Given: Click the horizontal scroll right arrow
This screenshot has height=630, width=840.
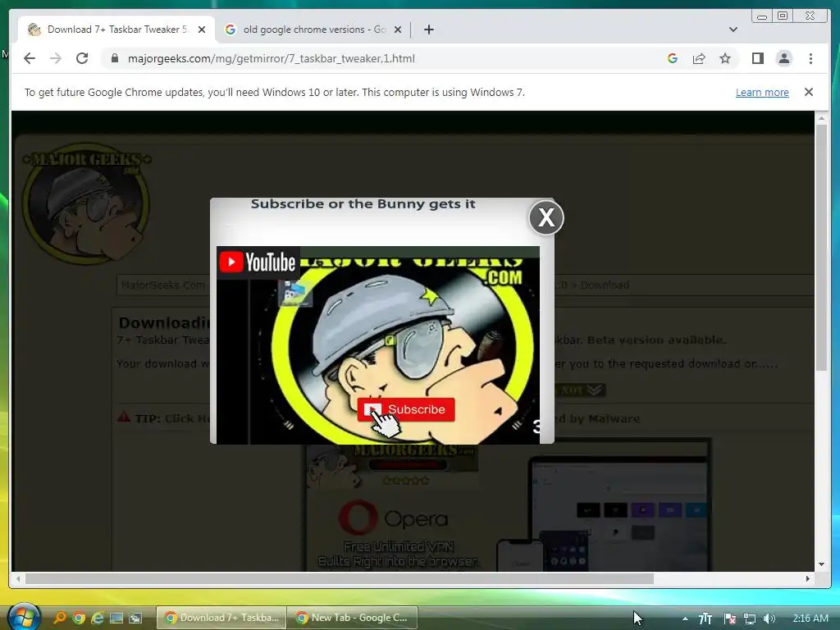Looking at the screenshot, I should [x=808, y=578].
